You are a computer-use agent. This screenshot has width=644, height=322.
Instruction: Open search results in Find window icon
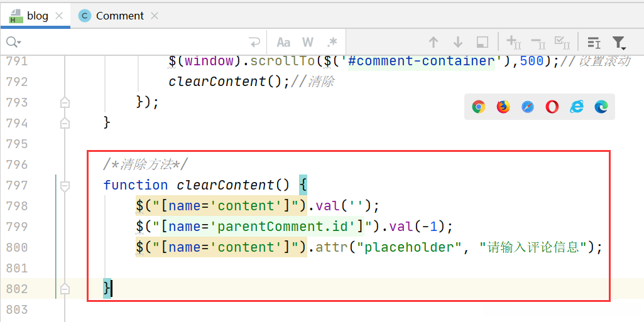pos(594,42)
